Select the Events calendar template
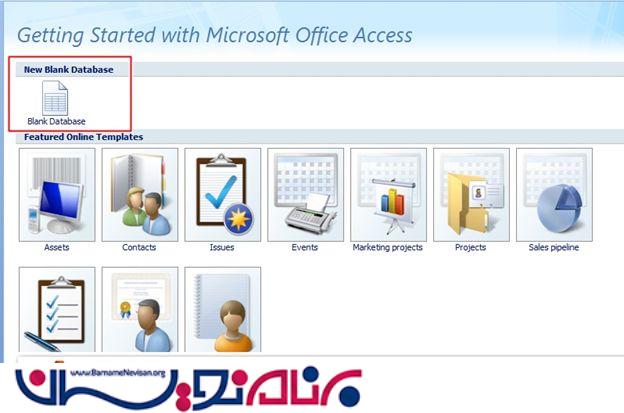The height and width of the screenshot is (413, 624). coord(305,195)
